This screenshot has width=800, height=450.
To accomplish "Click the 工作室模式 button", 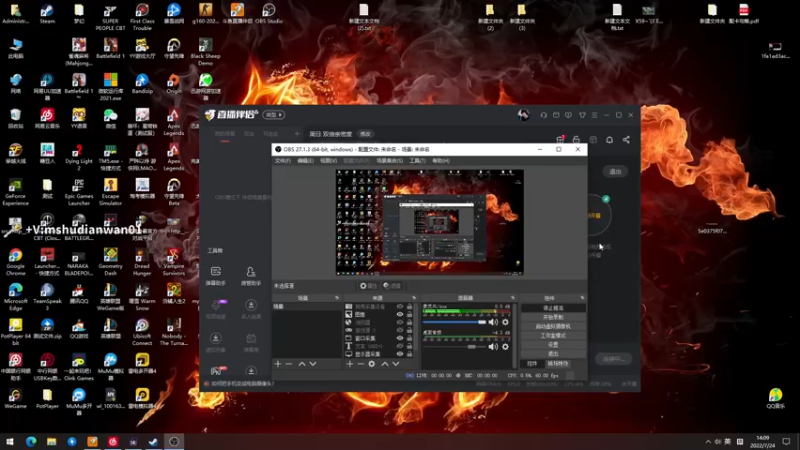I will click(x=553, y=335).
